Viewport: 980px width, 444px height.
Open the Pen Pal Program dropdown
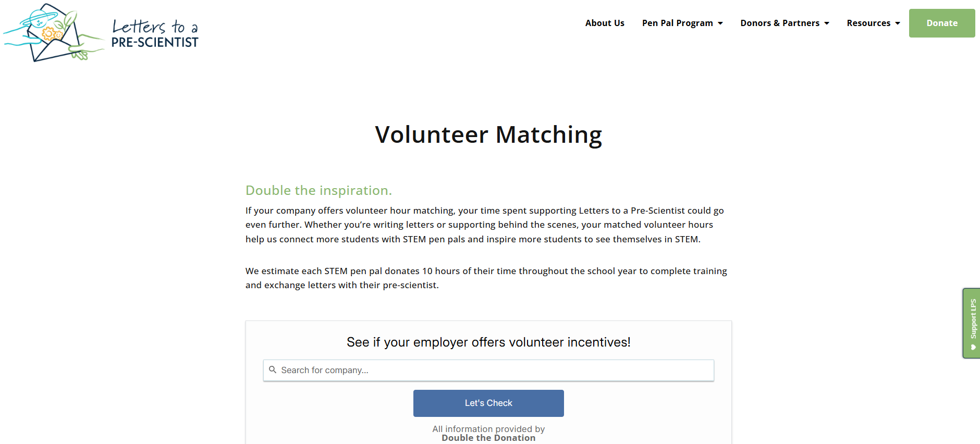[x=678, y=23]
